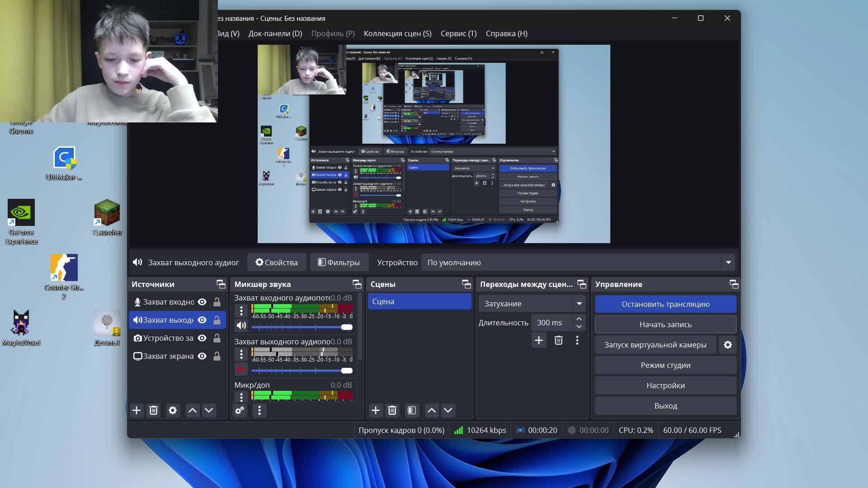
Task: Add a transition with plus icon
Action: coord(539,340)
